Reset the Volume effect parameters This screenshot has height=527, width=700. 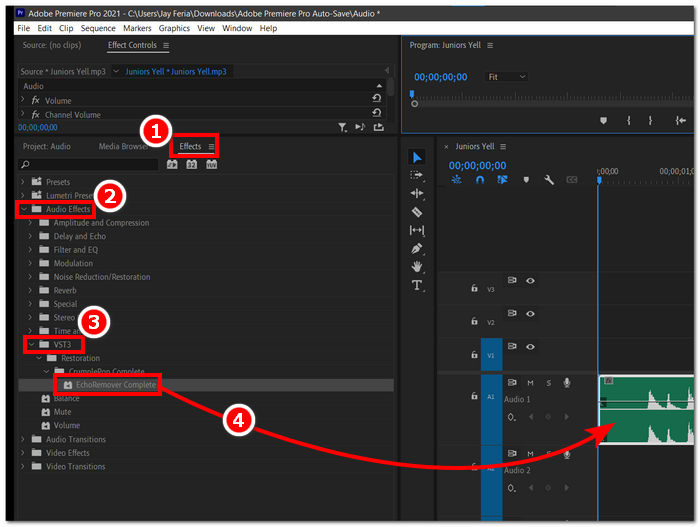376,100
